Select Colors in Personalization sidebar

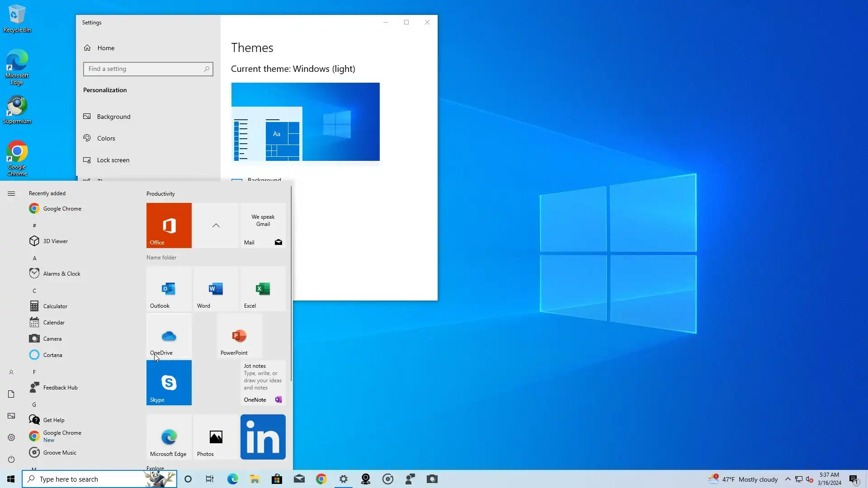coord(106,138)
